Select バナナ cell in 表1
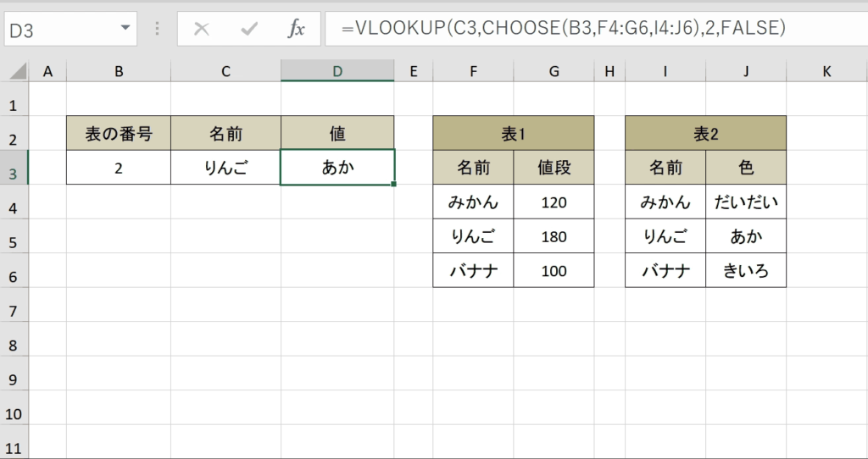This screenshot has height=459, width=868. coord(473,270)
